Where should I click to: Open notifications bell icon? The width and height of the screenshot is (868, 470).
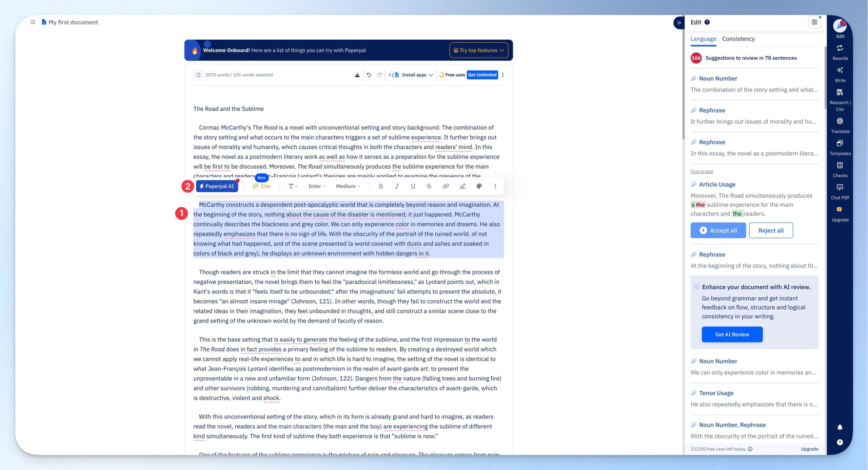pos(840,427)
